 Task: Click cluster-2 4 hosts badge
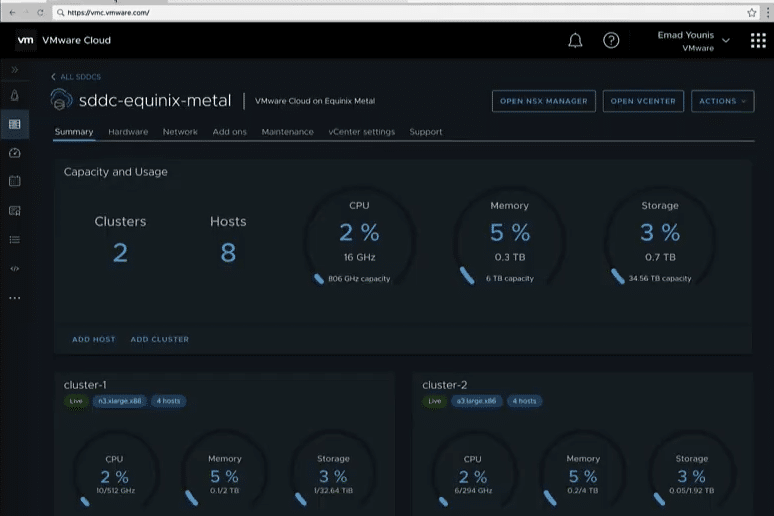524,401
